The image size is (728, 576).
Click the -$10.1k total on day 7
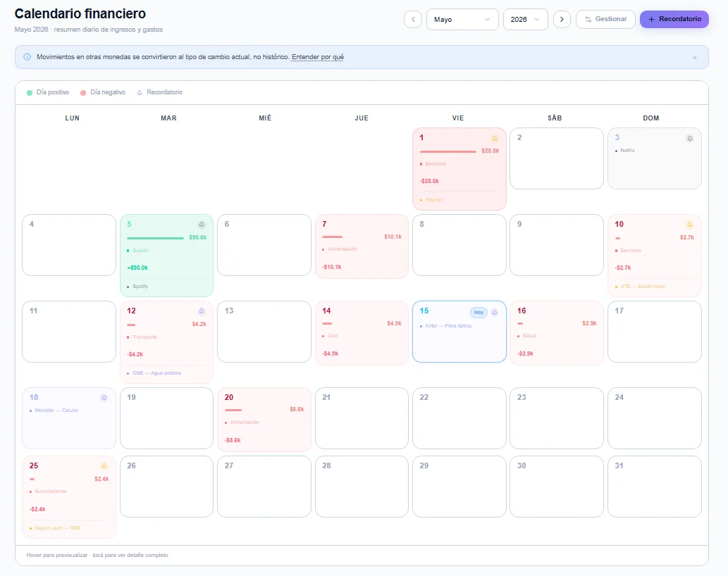pyautogui.click(x=332, y=267)
